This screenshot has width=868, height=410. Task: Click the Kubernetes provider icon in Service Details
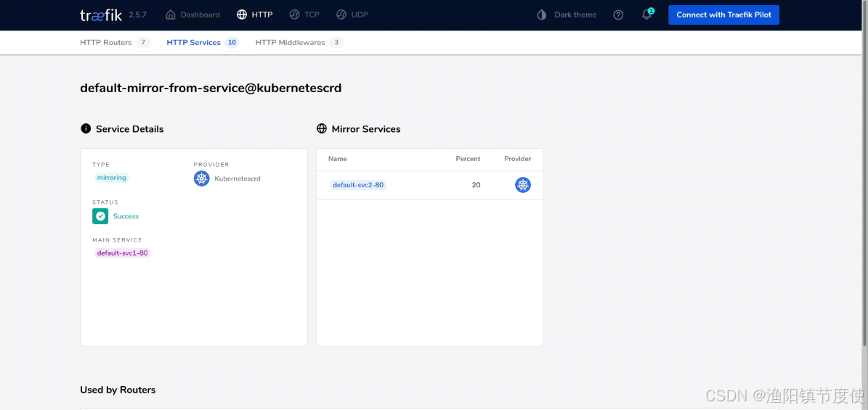coord(201,179)
